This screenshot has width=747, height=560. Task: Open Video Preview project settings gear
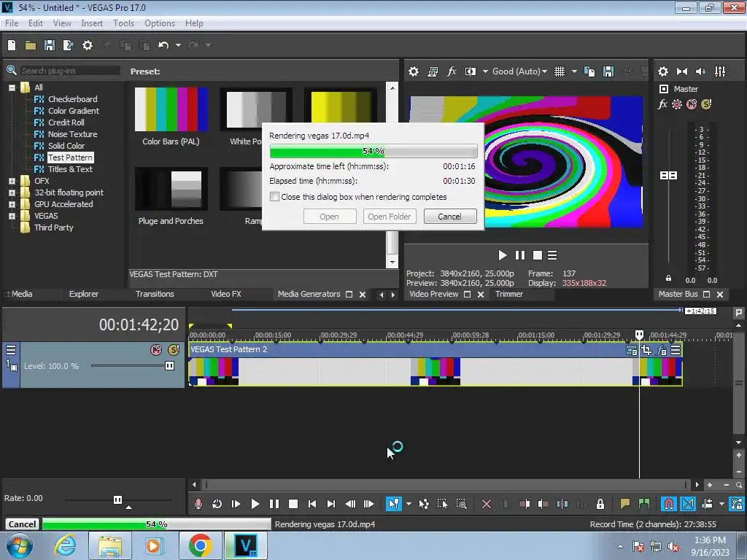pos(414,71)
